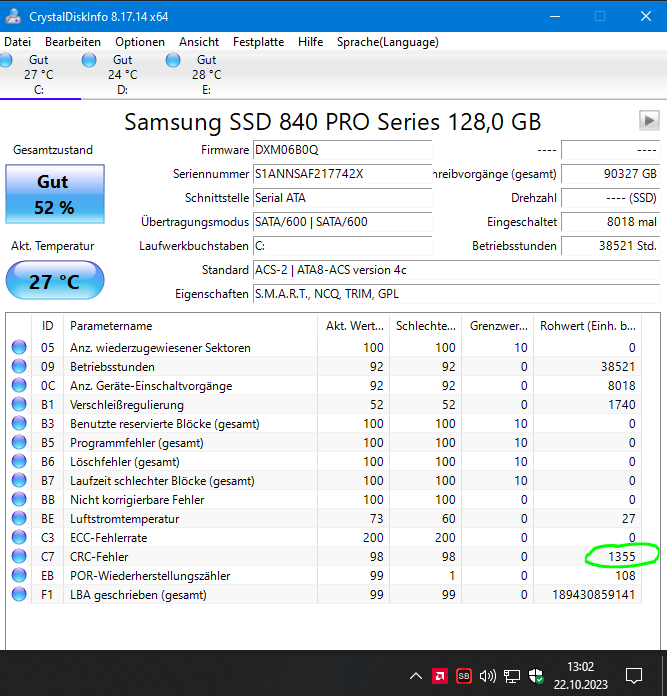Screen dimensions: 667x696
Task: Click the Betriebsstunden value 38521 Std.
Action: pos(611,246)
